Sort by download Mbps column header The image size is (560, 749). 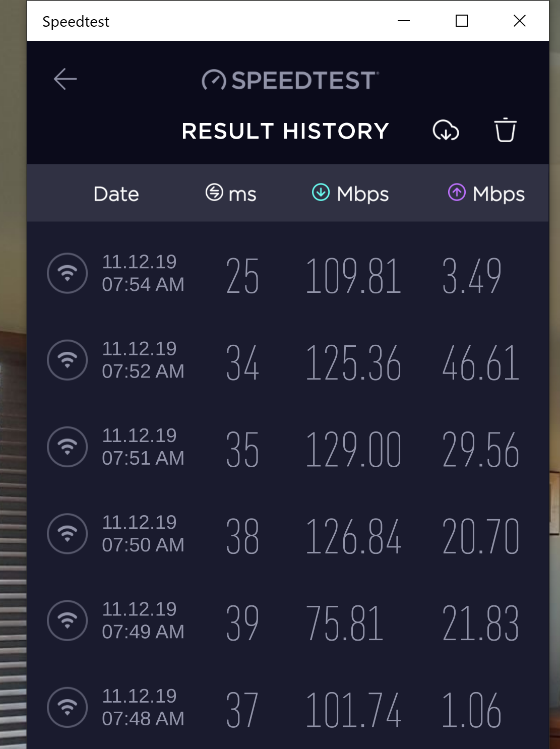(351, 194)
